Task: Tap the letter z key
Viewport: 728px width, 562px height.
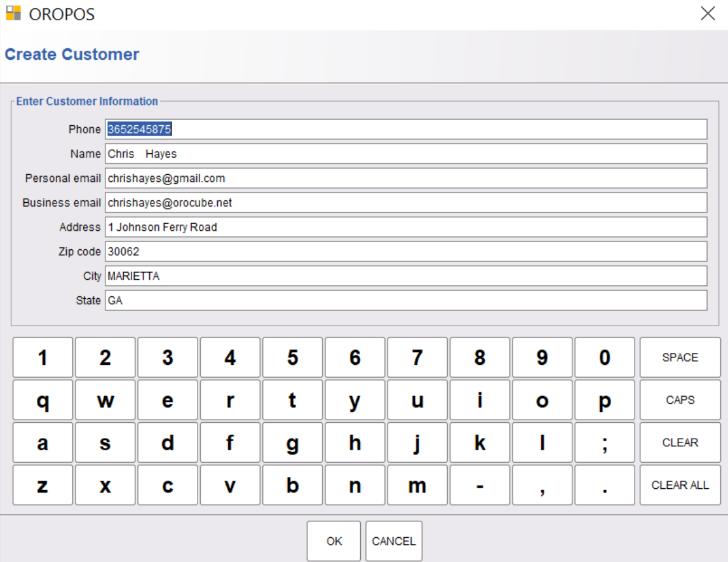Action: click(43, 485)
